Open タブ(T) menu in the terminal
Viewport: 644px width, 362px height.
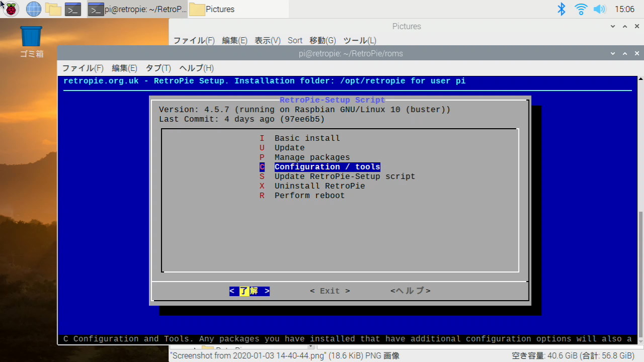tap(158, 68)
